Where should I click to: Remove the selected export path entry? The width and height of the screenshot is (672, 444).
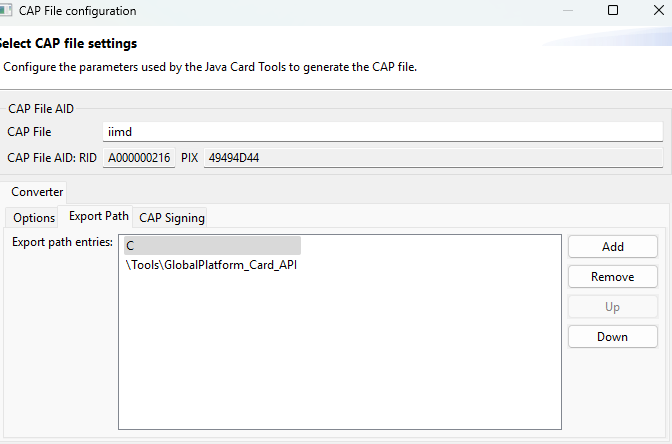pos(613,277)
